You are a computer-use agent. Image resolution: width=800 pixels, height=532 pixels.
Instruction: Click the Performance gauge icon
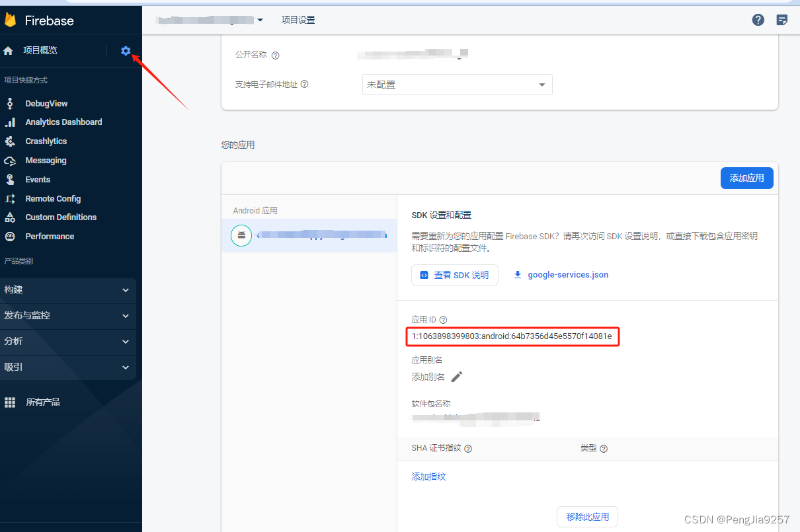point(10,237)
